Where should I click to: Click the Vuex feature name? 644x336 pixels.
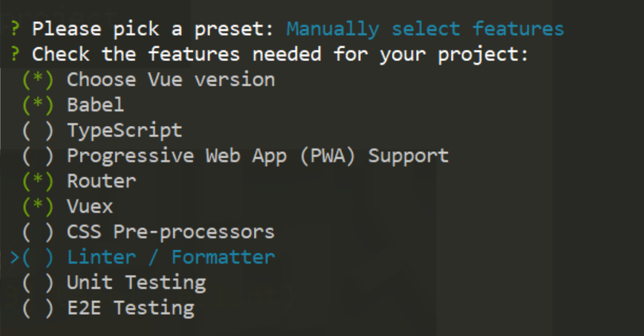(90, 207)
